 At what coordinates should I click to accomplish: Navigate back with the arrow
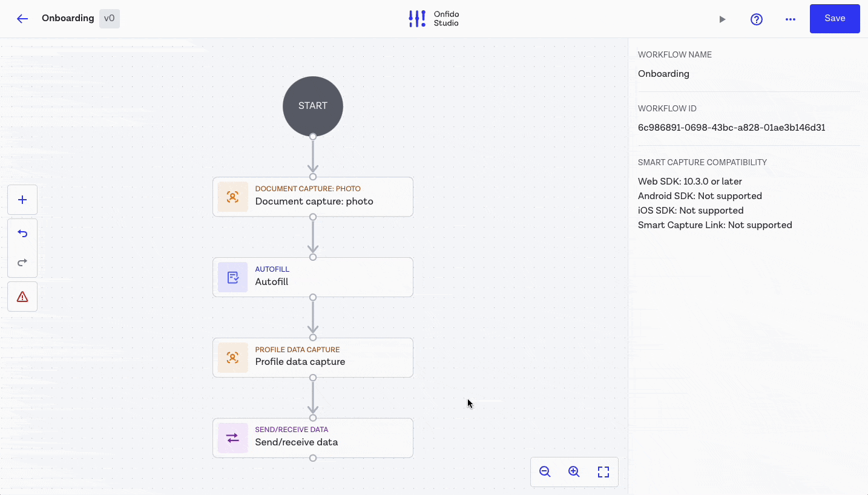click(x=22, y=18)
